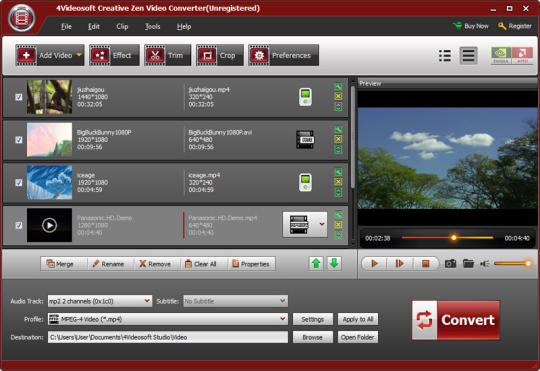Toggle NVIDIA GPU acceleration icon
The height and width of the screenshot is (371, 540).
[501, 55]
